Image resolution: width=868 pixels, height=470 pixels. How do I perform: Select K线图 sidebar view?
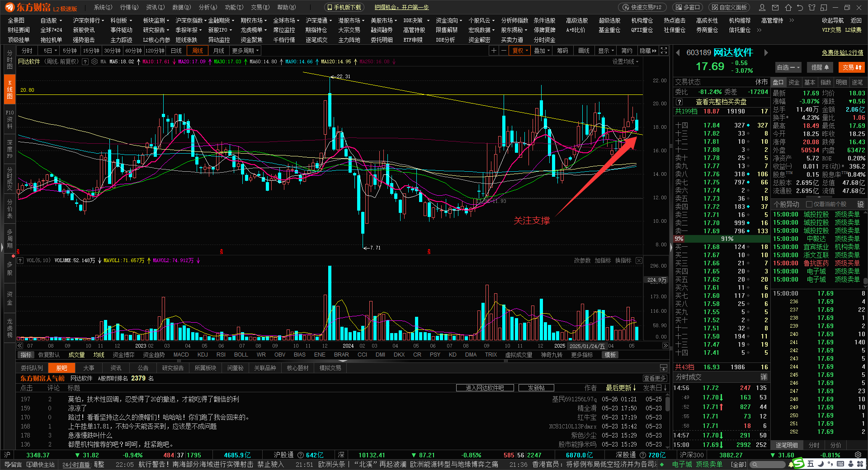point(9,89)
